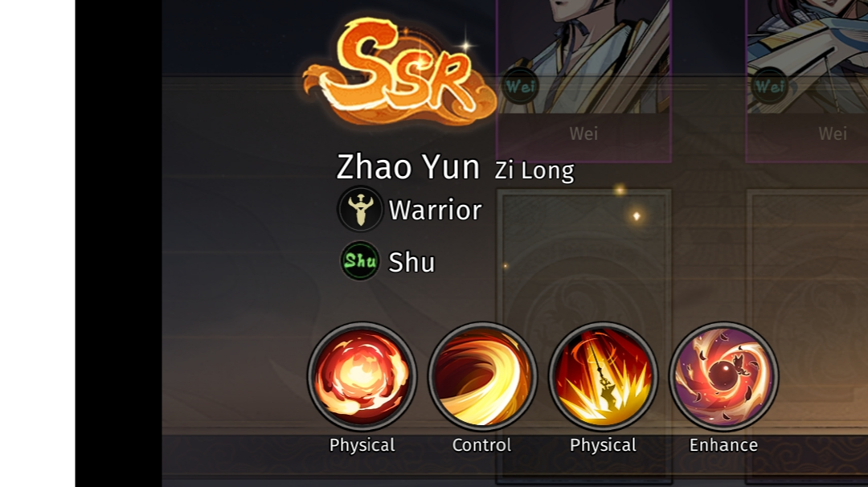This screenshot has height=487, width=868.
Task: Choose the Enhance swirling orb skill icon
Action: tap(723, 377)
